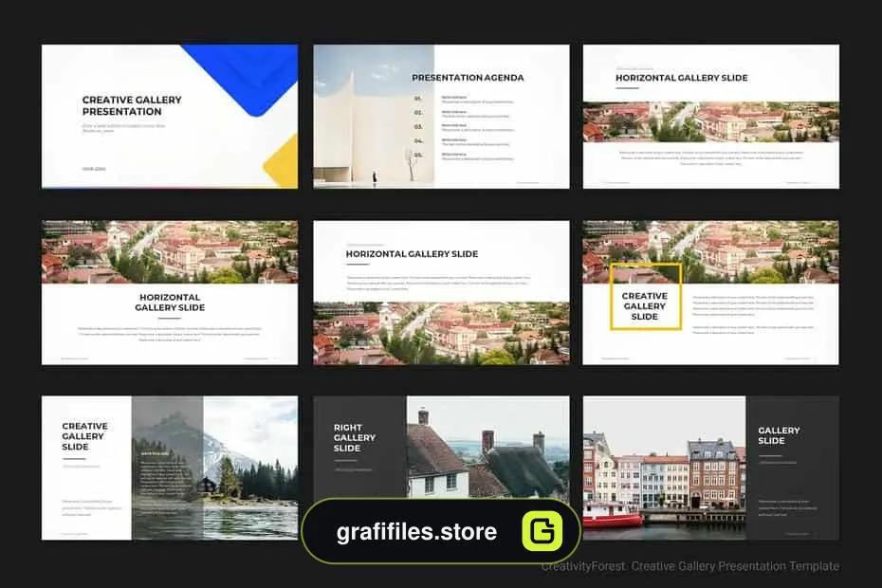
Task: Click the 'RIGHT GALLERY SLIDE' heading
Action: pos(355,438)
